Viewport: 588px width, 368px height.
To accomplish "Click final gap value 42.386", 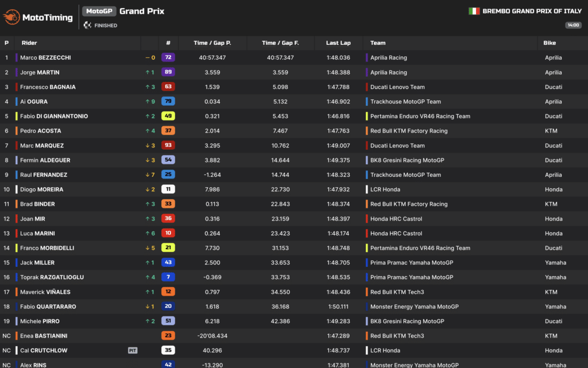I will click(280, 321).
